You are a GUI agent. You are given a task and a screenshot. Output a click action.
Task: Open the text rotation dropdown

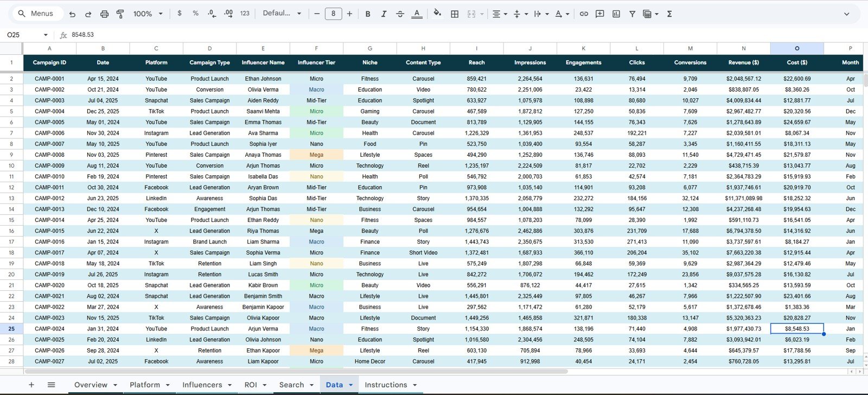[561, 14]
